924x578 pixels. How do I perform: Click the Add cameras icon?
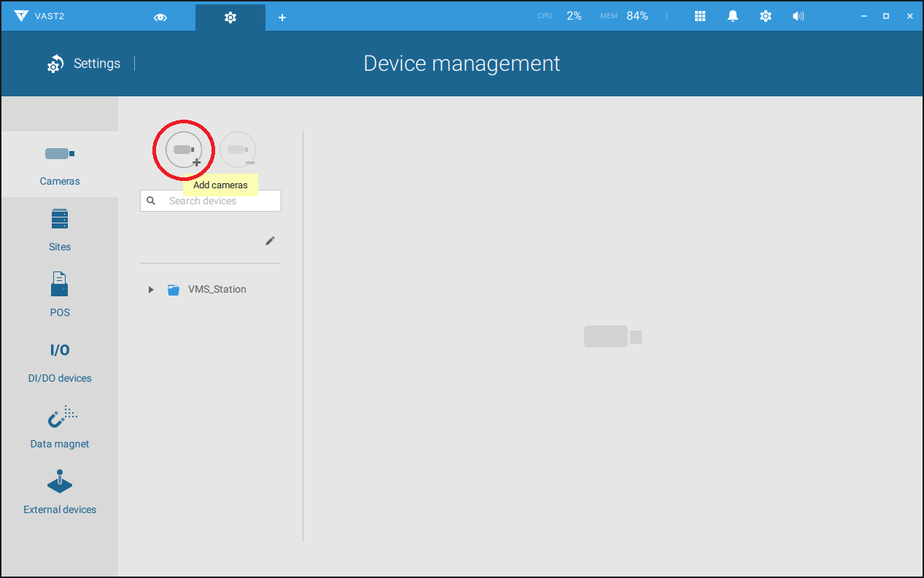click(184, 150)
